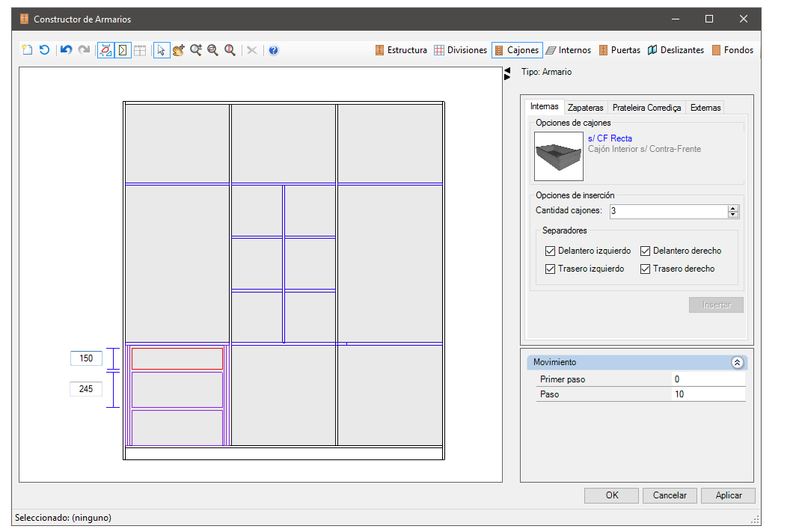
Task: Click the Cajón Interior s/ Contra-Frente description
Action: (645, 149)
